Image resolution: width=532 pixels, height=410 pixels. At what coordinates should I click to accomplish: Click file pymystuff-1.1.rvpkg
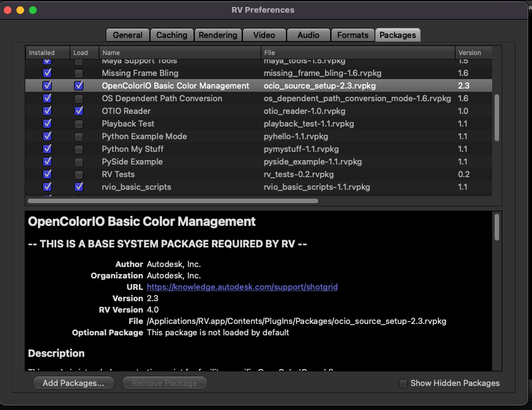[301, 149]
